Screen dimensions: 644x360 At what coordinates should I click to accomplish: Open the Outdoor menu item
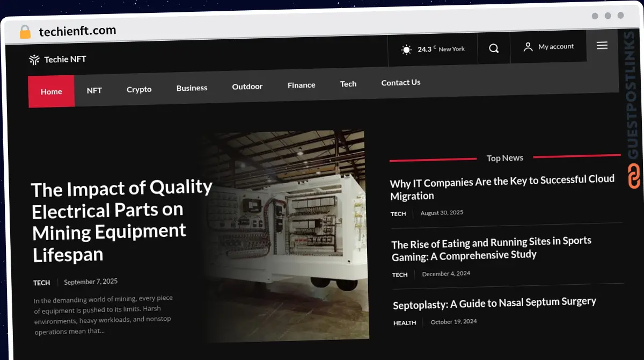247,86
